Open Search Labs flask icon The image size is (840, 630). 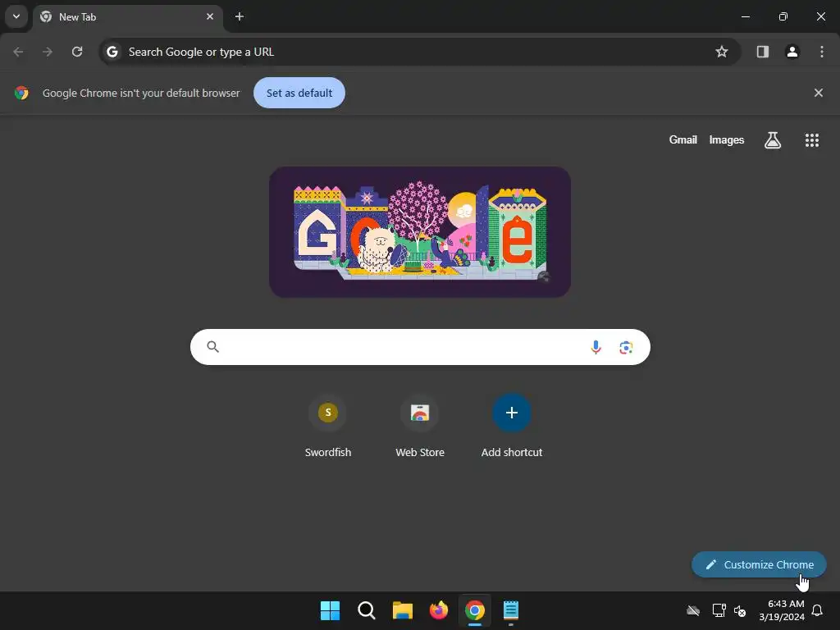pos(772,139)
